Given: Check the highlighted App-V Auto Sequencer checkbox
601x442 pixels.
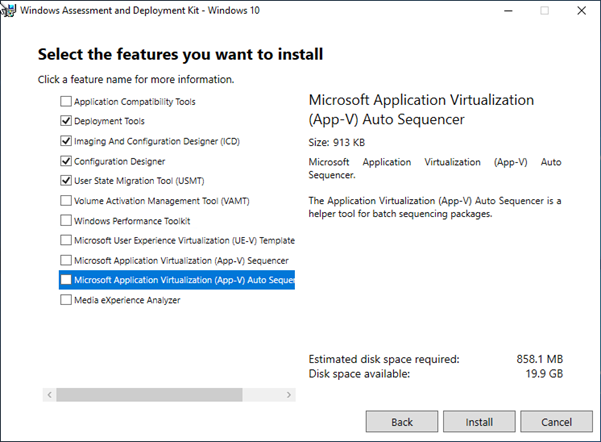Looking at the screenshot, I should pyautogui.click(x=66, y=280).
